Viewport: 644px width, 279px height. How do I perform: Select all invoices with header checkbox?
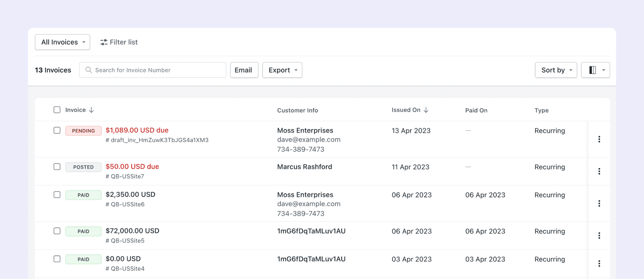[57, 110]
